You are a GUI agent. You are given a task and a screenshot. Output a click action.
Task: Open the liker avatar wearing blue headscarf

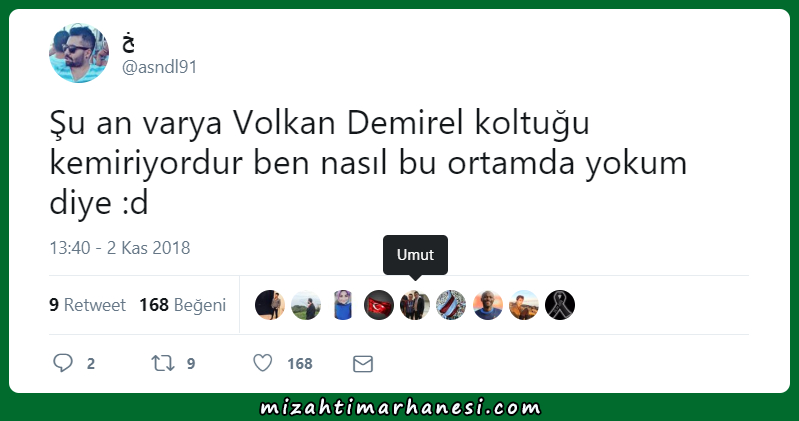click(342, 305)
